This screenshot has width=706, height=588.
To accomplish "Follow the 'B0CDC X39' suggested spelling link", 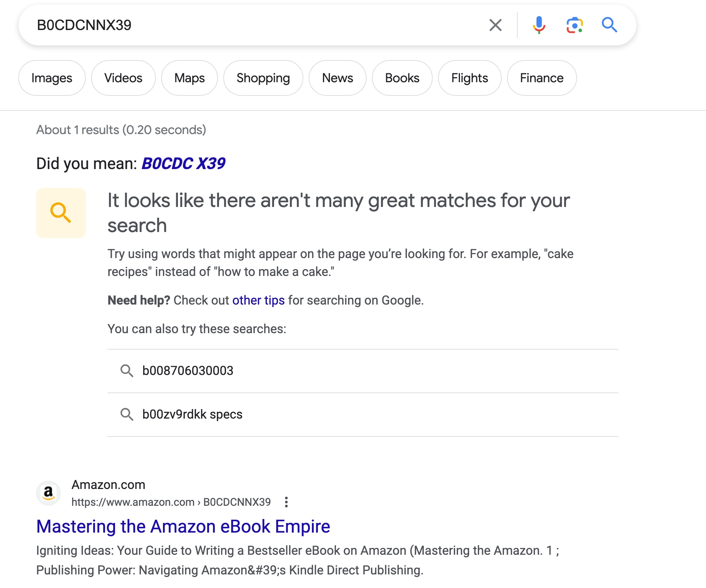I will pyautogui.click(x=184, y=163).
